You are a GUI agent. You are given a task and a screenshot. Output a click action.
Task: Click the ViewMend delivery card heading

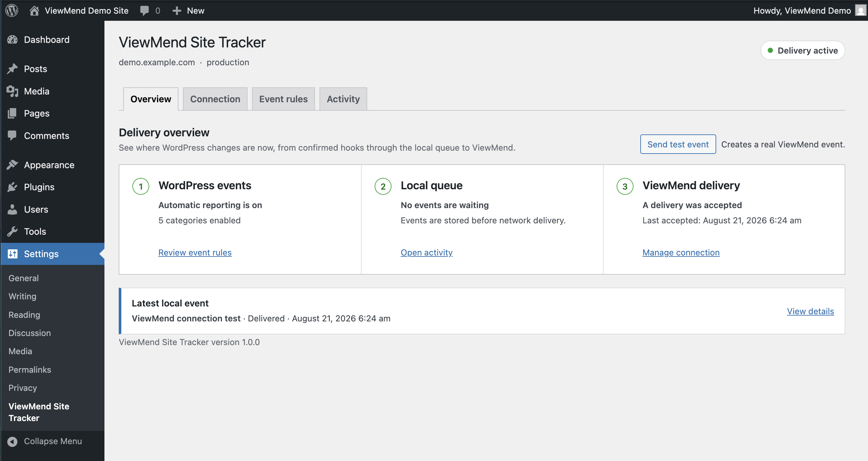click(x=691, y=185)
